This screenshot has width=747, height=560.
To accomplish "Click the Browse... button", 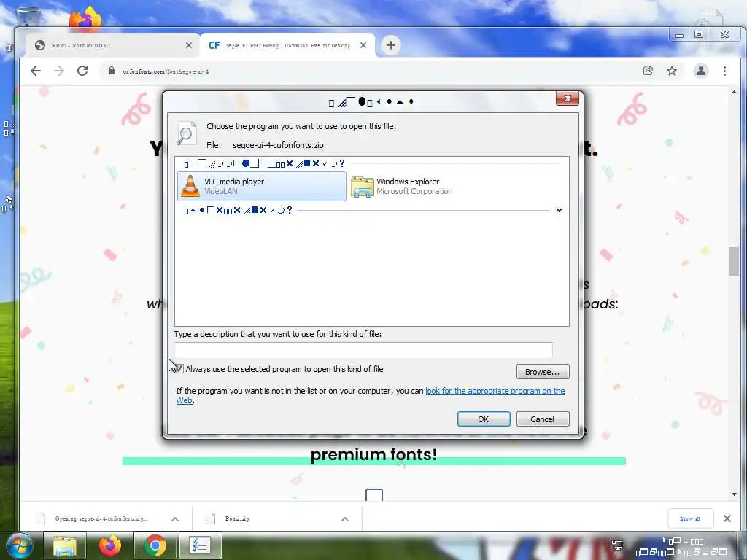I will 543,371.
